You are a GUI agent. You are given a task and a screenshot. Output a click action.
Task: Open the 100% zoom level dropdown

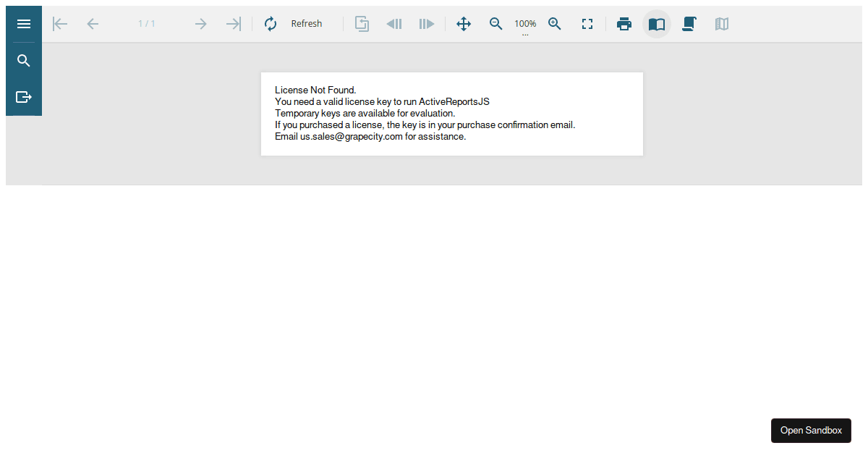[x=525, y=25]
